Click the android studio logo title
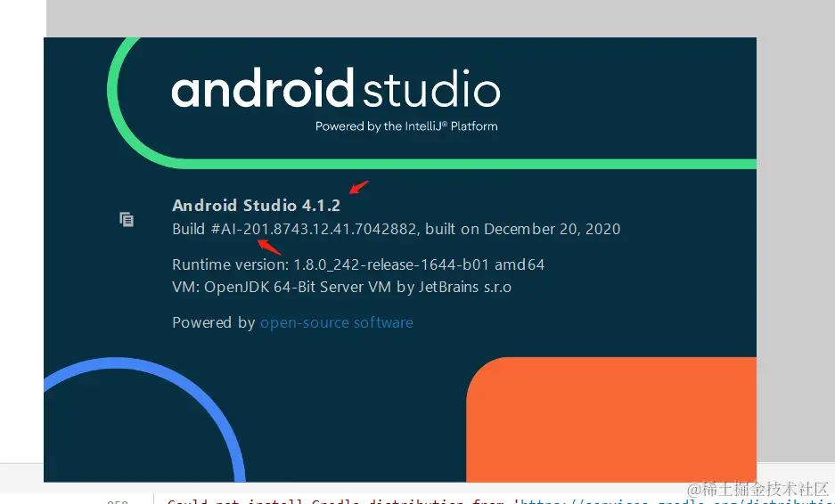 (x=336, y=87)
